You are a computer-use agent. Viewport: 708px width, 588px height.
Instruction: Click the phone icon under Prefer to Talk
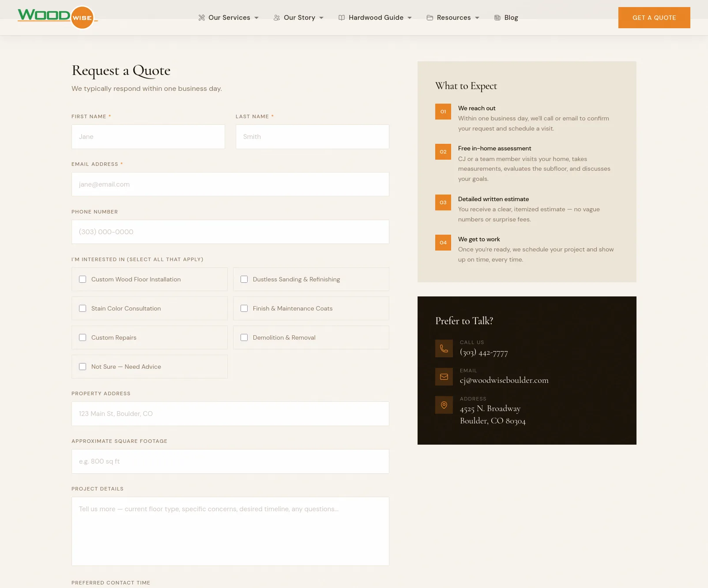444,348
